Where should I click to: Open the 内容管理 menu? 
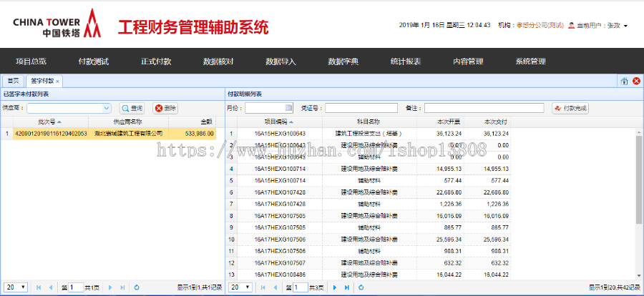tap(468, 61)
